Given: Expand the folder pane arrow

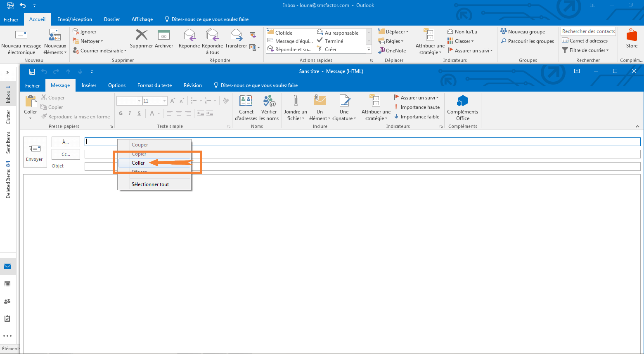Looking at the screenshot, I should 7,73.
